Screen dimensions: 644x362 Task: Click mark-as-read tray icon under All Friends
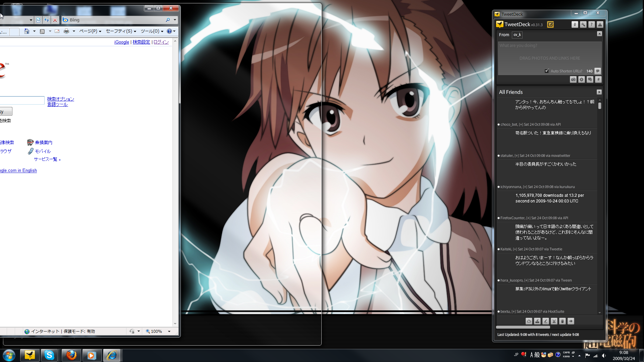[537, 321]
